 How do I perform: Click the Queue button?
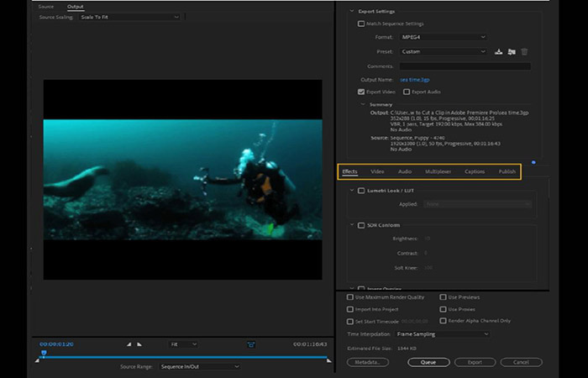tap(428, 362)
